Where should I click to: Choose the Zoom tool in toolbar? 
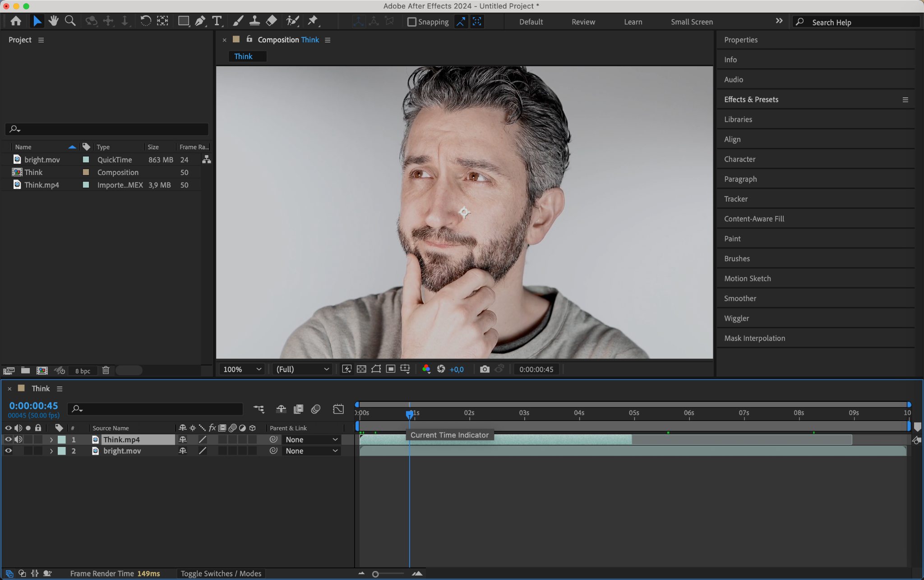pos(70,21)
